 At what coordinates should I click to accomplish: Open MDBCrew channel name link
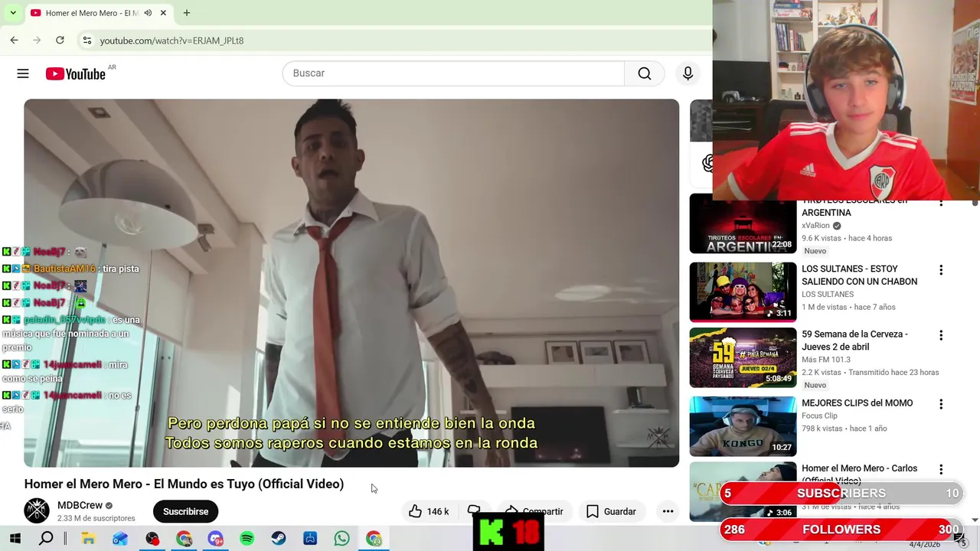[80, 505]
